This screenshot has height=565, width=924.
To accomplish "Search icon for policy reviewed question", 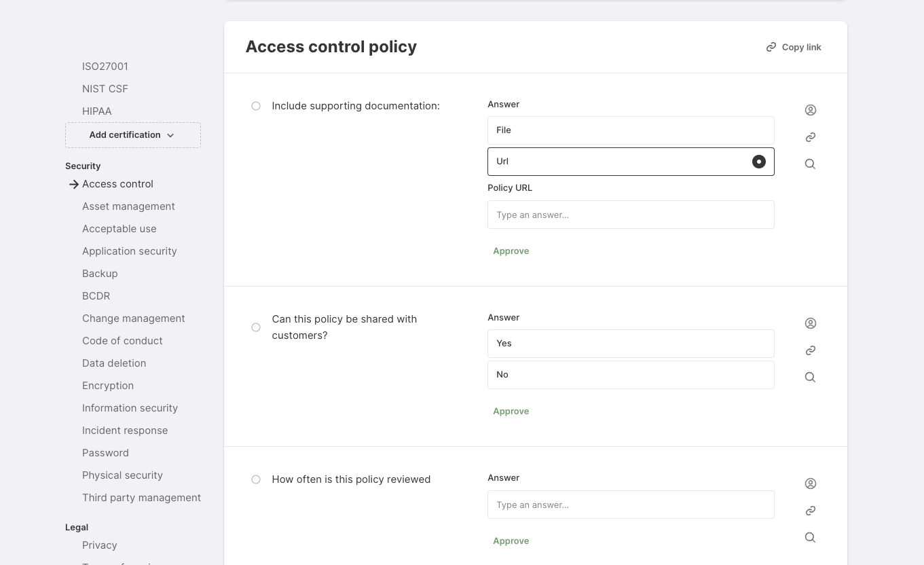I will click(x=810, y=537).
